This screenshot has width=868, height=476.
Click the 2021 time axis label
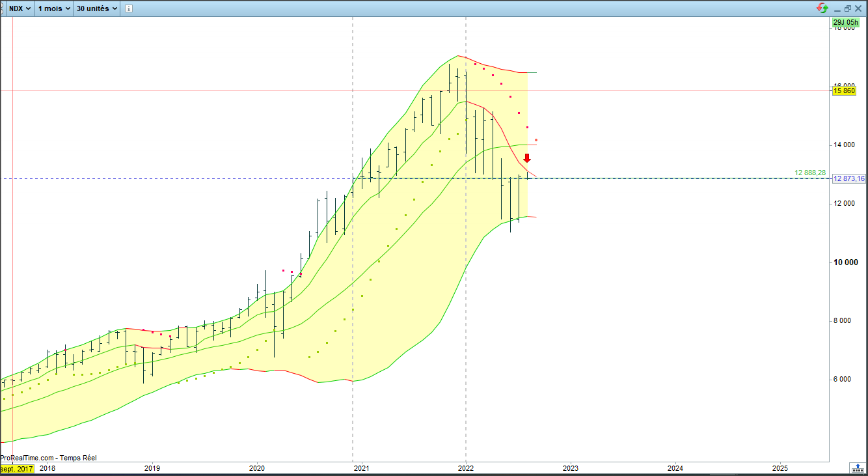(x=361, y=468)
